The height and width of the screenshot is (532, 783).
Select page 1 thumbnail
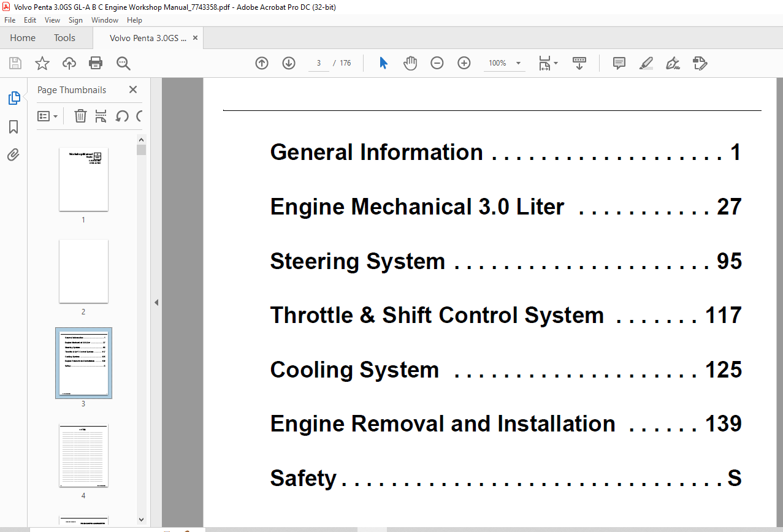(83, 179)
